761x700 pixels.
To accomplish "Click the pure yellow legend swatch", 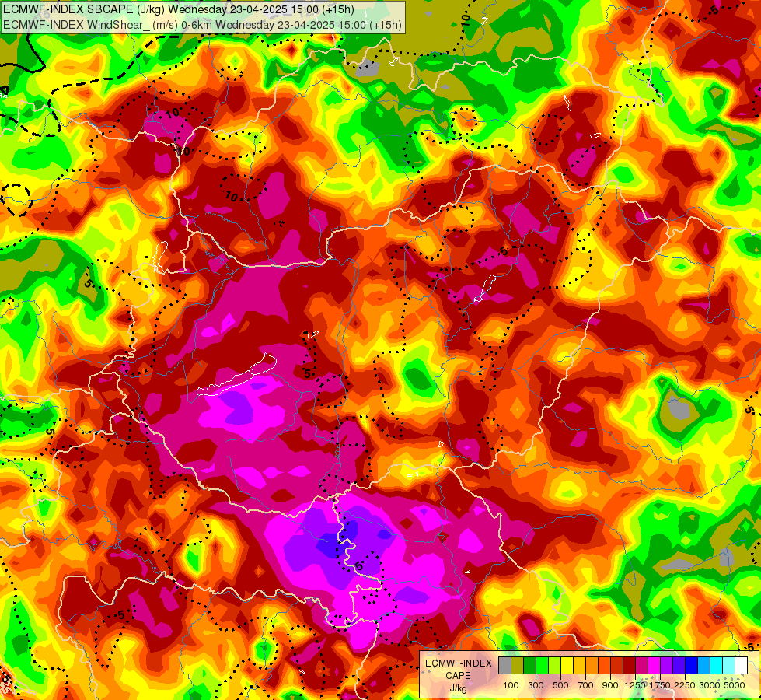I will click(x=567, y=666).
